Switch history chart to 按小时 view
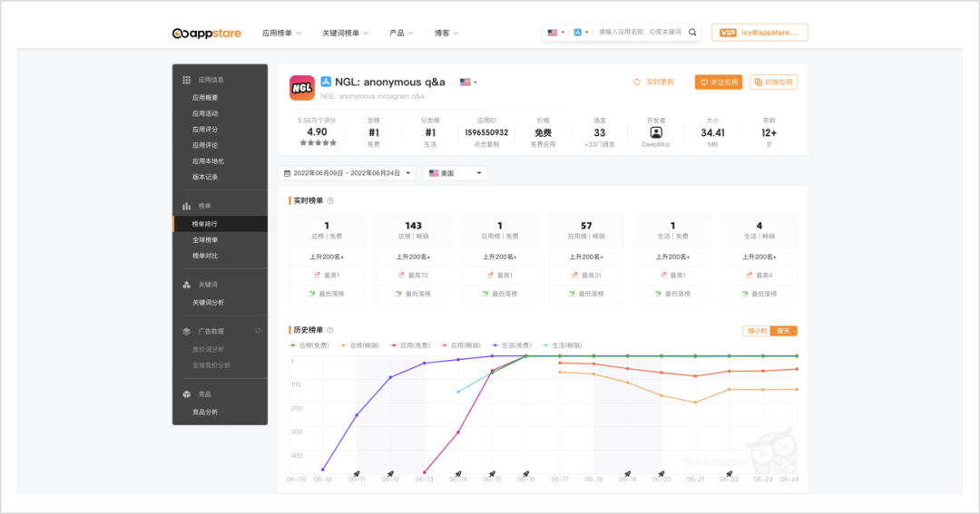The image size is (980, 514). point(756,331)
